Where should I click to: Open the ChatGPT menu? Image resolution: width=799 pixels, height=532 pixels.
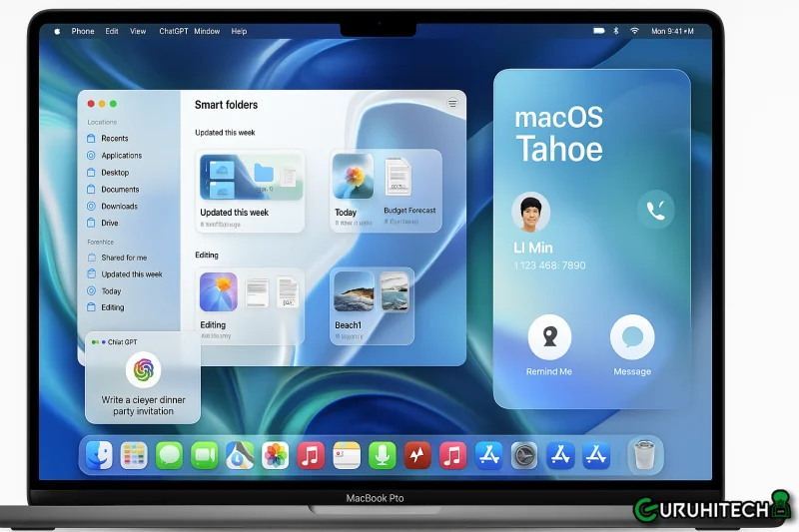click(173, 31)
